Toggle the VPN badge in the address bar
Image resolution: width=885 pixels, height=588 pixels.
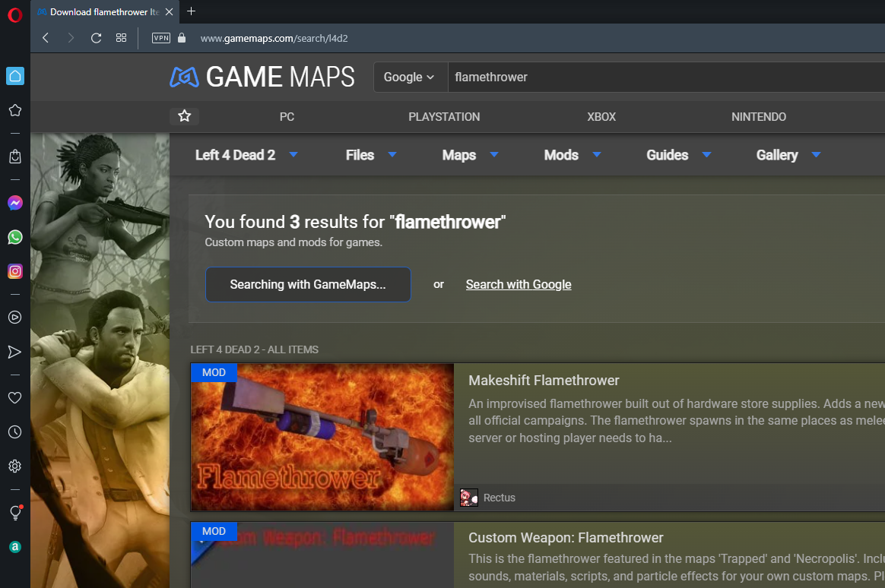[160, 37]
